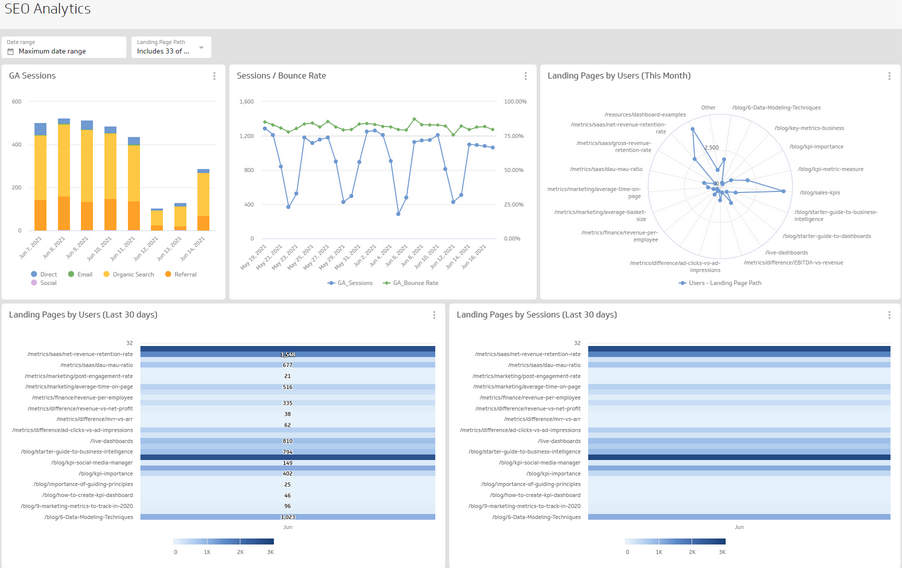Toggle the Referral legend series
The image size is (902, 568).
point(181,275)
